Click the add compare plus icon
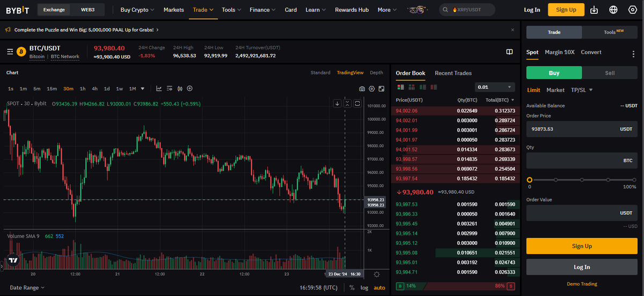Screen dimensions: 644x296 point(189,89)
